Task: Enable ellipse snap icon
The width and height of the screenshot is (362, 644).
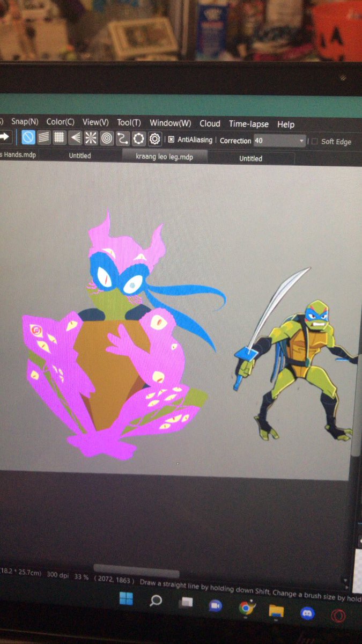Action: point(139,139)
